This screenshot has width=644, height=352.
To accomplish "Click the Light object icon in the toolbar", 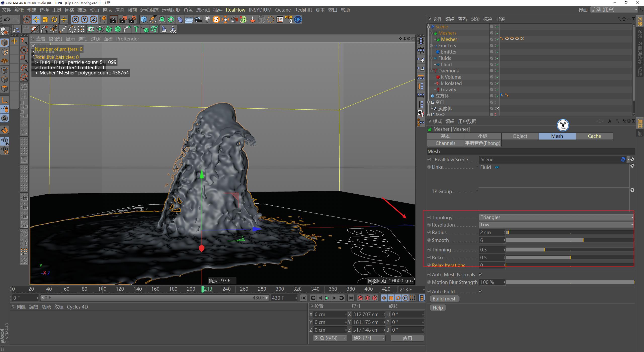I will 207,19.
